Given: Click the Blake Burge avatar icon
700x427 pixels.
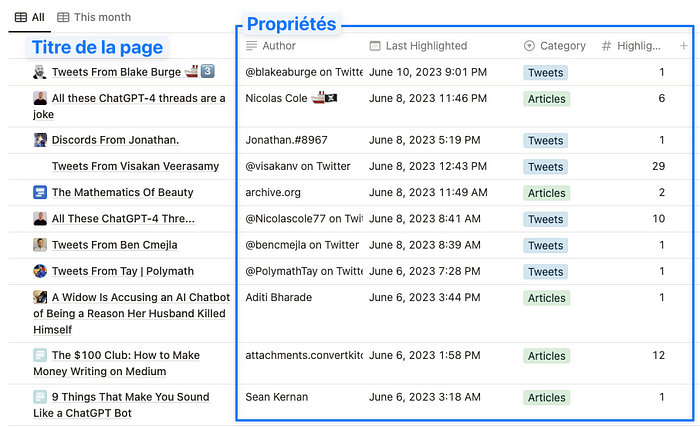Looking at the screenshot, I should pos(40,72).
